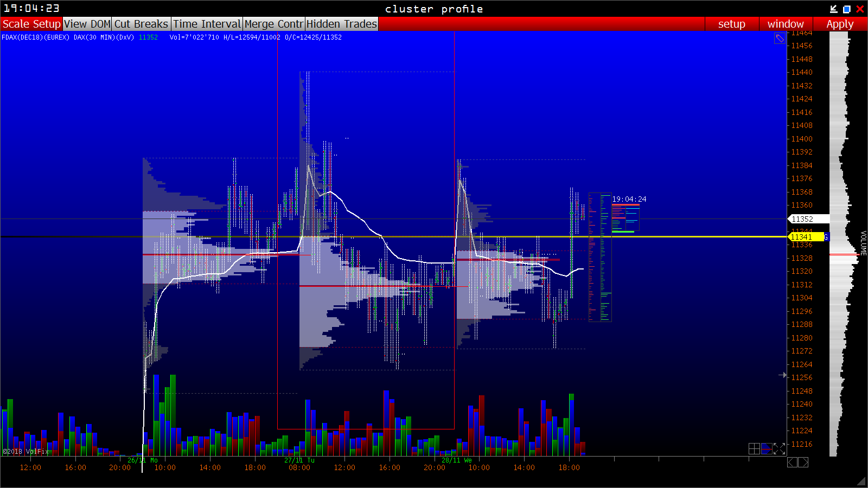Click the O/C=12425/11352 readout
This screenshot has height=488, width=868.
tap(313, 37)
